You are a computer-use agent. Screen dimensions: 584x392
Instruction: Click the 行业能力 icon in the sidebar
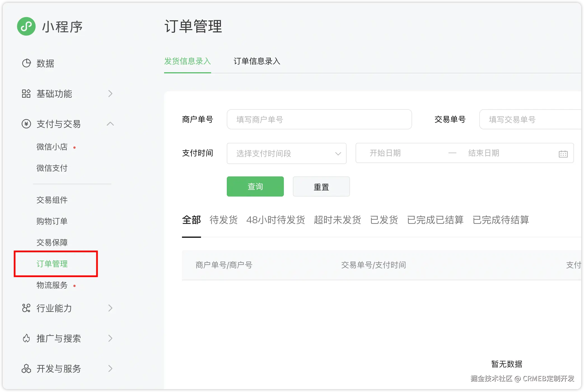click(26, 308)
